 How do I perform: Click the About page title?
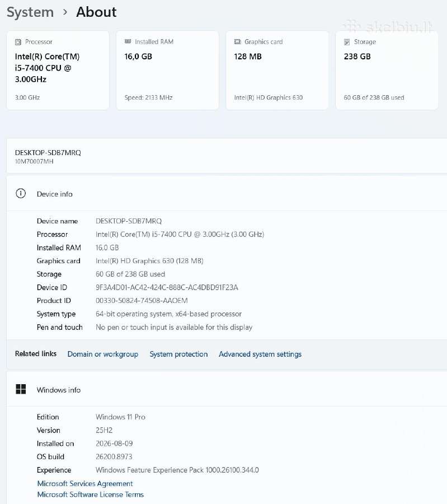point(96,12)
